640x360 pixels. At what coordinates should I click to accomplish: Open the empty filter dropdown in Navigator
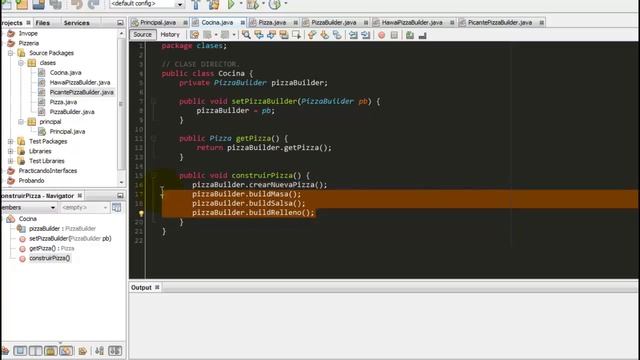pos(84,208)
